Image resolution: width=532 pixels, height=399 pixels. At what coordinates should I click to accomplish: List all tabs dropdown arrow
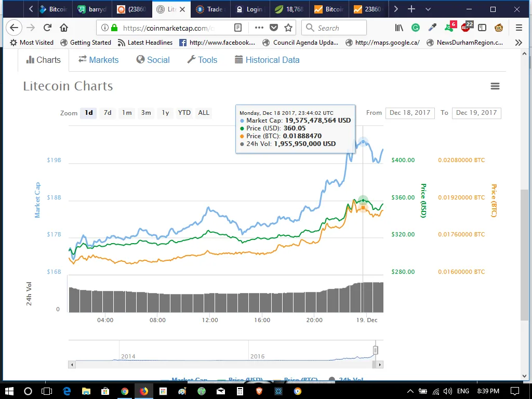click(428, 9)
